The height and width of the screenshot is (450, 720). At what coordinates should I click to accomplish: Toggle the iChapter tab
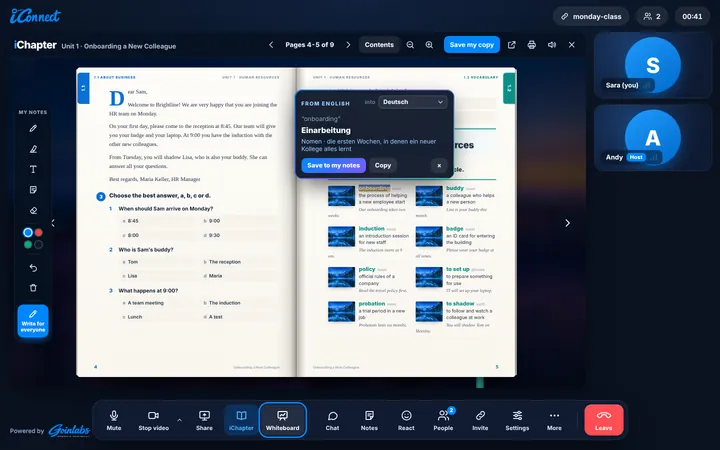coord(241,421)
